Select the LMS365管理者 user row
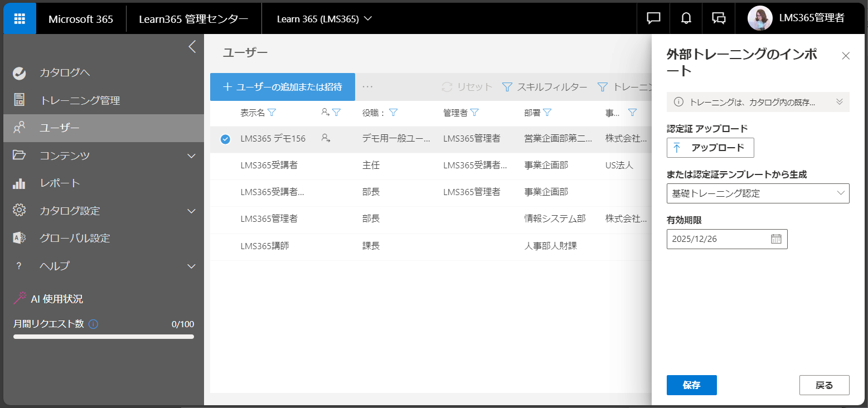Viewport: 868px width, 408px height. point(430,220)
